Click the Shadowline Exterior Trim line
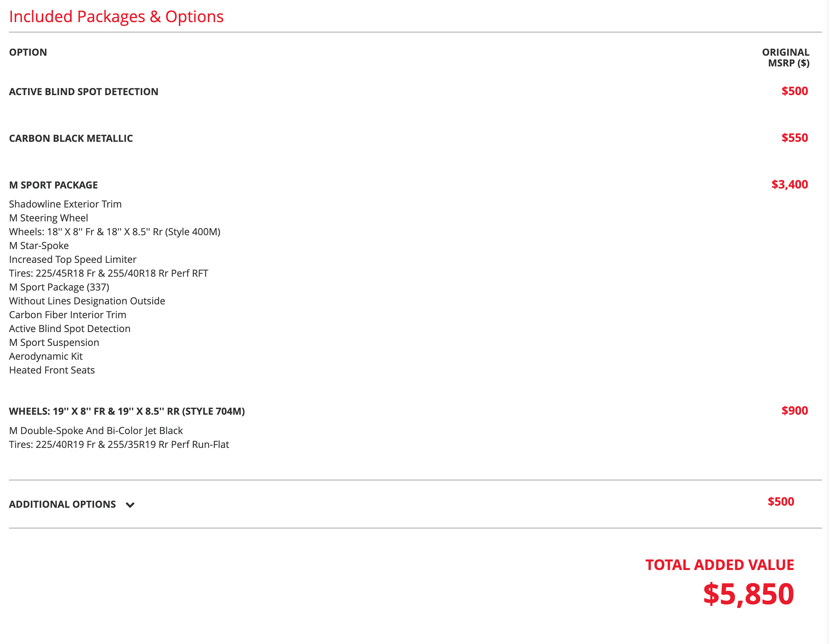This screenshot has width=829, height=644. 65,204
